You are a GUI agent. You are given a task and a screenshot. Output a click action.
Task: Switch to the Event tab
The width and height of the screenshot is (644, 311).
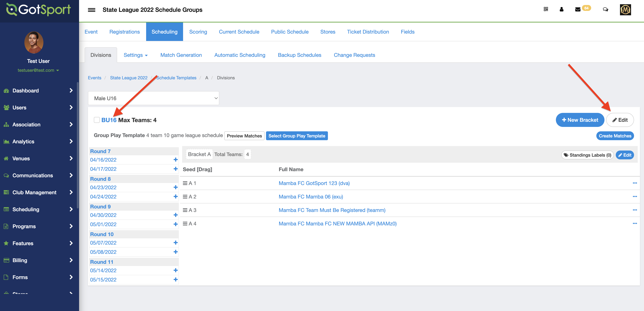pos(91,32)
